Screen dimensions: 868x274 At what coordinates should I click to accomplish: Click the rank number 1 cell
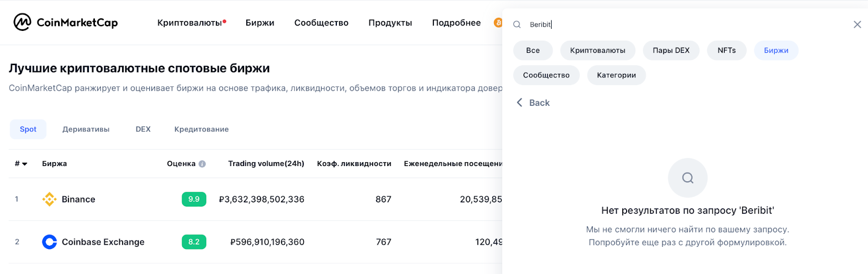click(17, 199)
